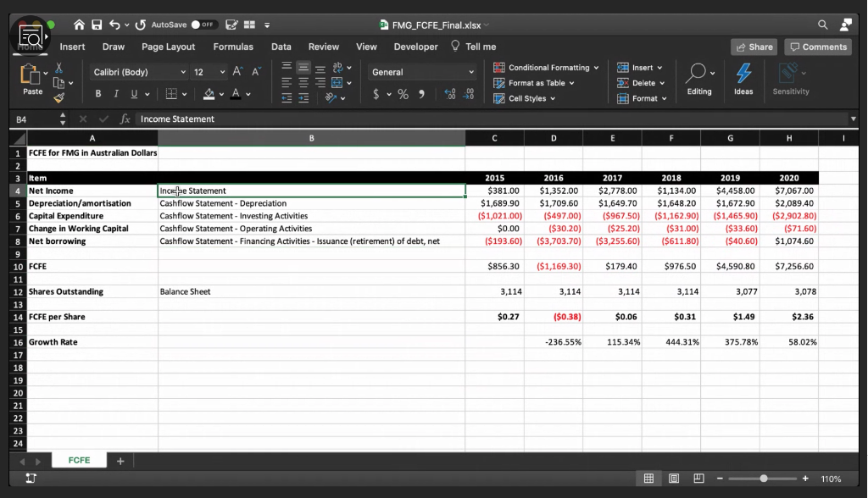
Task: Click the zoom in plus button
Action: pos(805,479)
